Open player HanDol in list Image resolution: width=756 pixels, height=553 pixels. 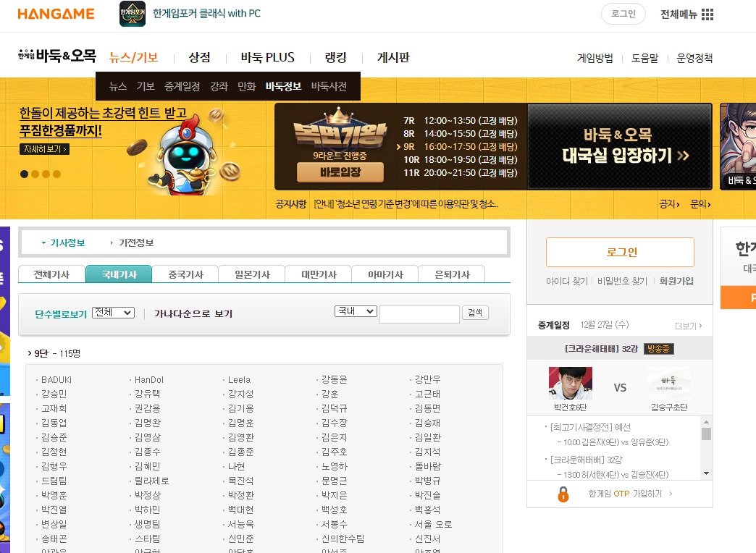click(x=149, y=380)
